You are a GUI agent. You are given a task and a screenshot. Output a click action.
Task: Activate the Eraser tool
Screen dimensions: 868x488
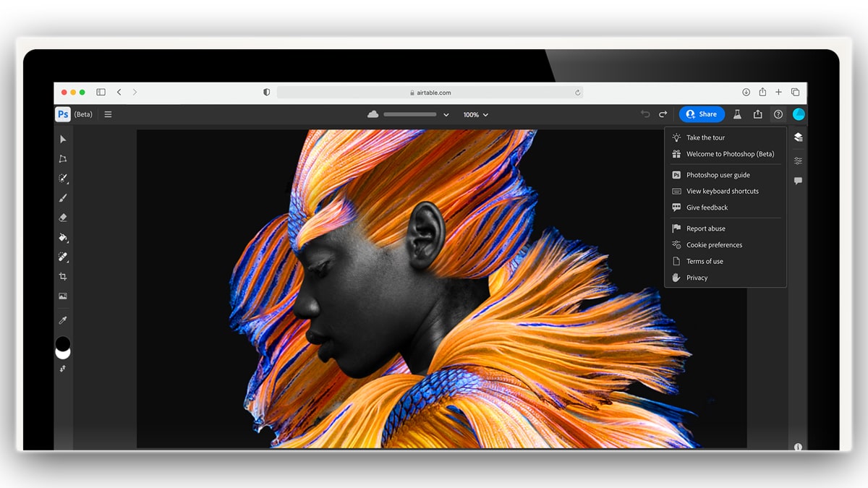(x=63, y=217)
